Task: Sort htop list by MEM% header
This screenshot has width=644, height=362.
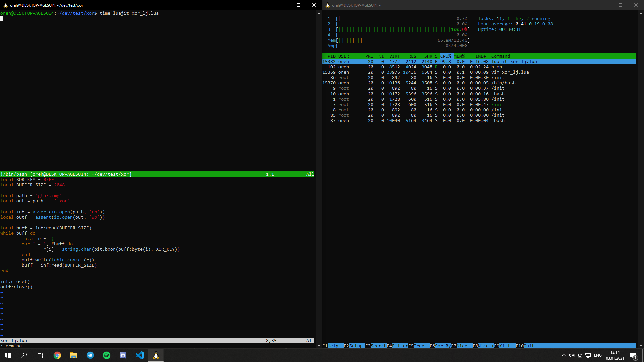Action: pyautogui.click(x=459, y=56)
